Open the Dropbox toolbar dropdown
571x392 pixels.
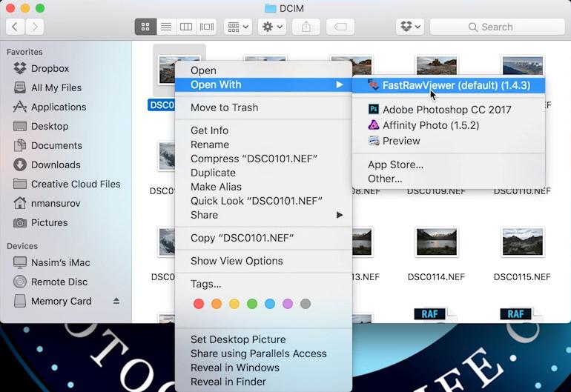(x=409, y=27)
